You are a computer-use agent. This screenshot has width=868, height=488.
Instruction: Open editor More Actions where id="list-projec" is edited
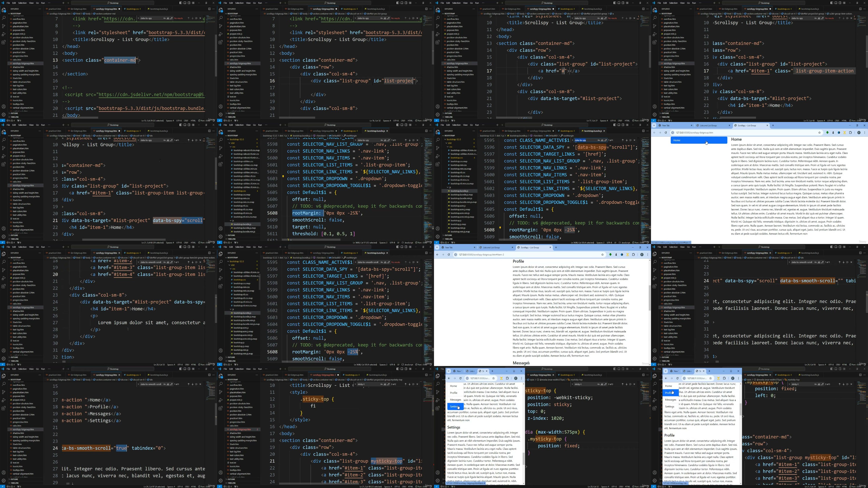coord(430,9)
